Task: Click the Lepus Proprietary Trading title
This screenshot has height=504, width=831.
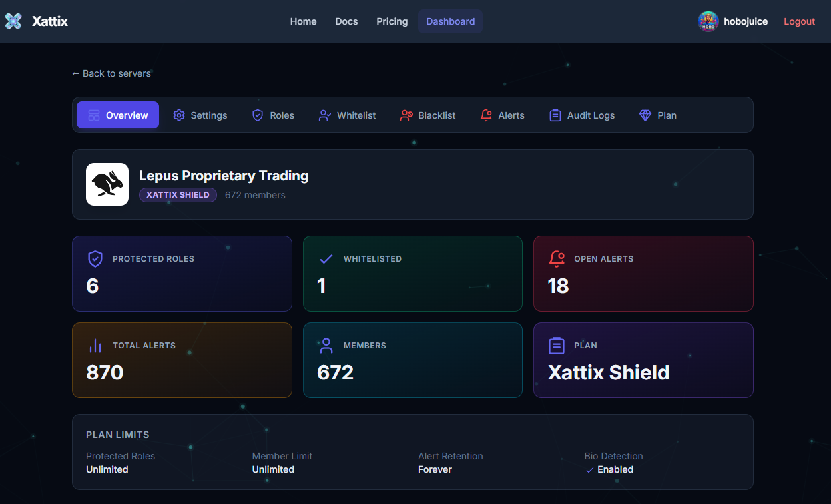Action: pos(224,176)
